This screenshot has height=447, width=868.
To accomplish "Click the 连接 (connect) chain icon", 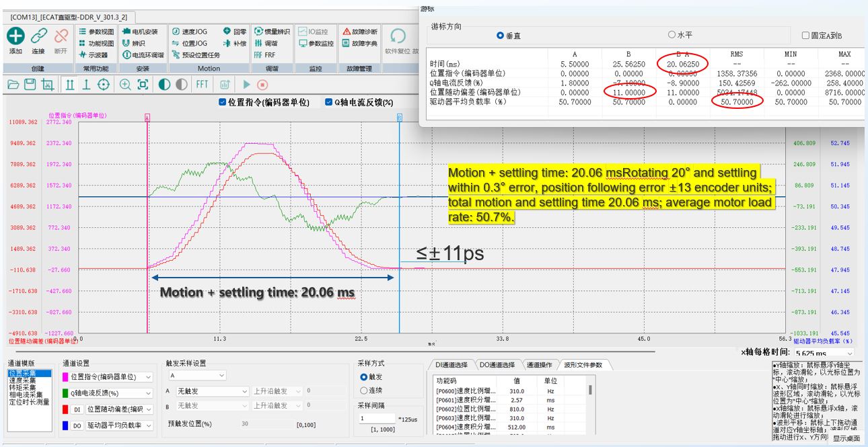I will point(39,36).
